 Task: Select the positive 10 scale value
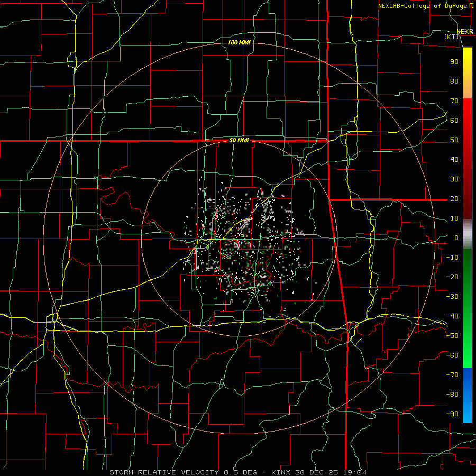(454, 218)
